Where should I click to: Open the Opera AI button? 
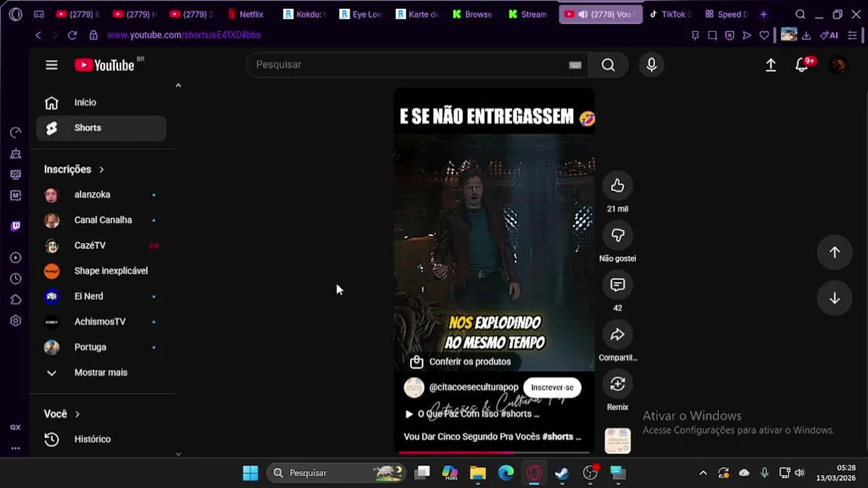point(829,35)
